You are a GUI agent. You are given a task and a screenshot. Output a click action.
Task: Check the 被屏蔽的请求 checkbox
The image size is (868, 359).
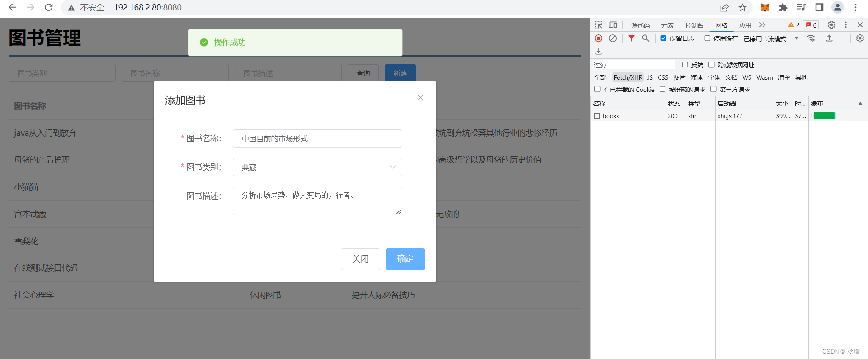click(663, 89)
